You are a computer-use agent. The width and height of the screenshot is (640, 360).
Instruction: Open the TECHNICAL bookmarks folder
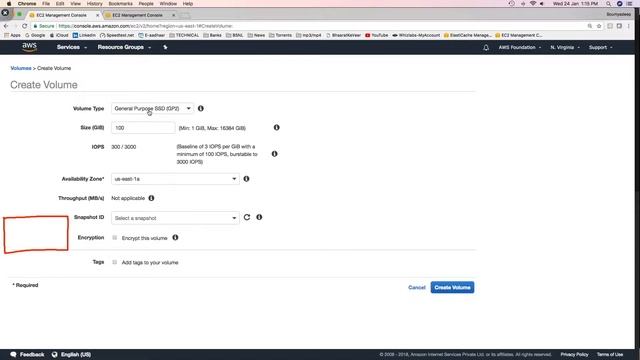(x=184, y=36)
